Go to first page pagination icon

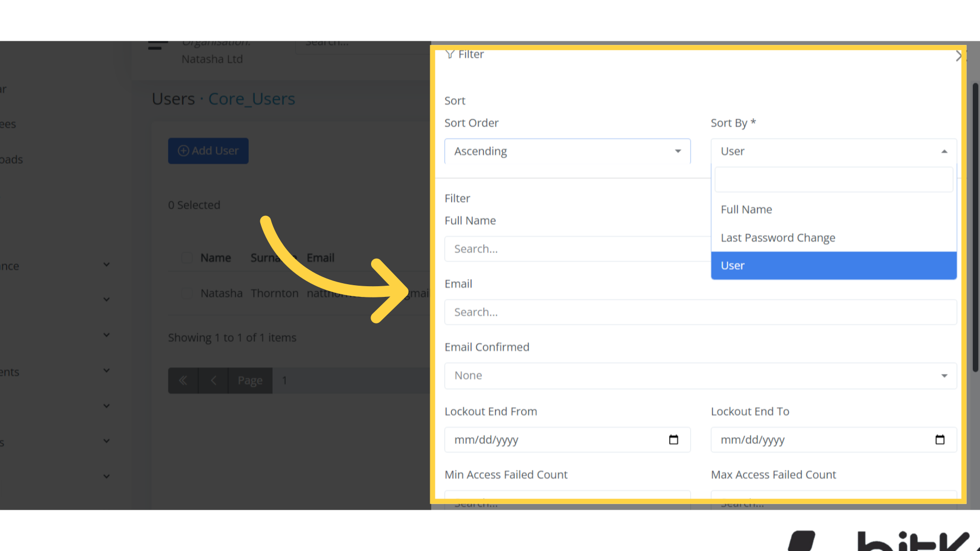(x=183, y=381)
